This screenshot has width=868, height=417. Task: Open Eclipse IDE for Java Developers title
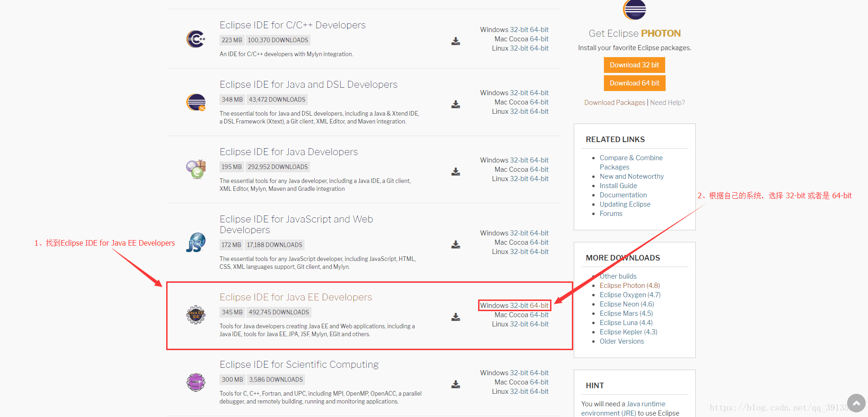point(289,152)
